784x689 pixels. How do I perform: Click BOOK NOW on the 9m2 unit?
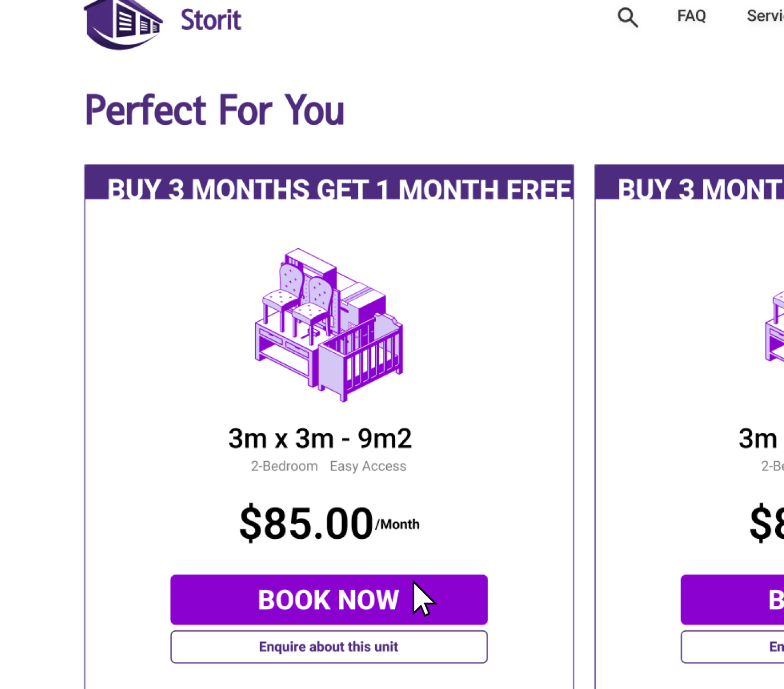[x=328, y=600]
